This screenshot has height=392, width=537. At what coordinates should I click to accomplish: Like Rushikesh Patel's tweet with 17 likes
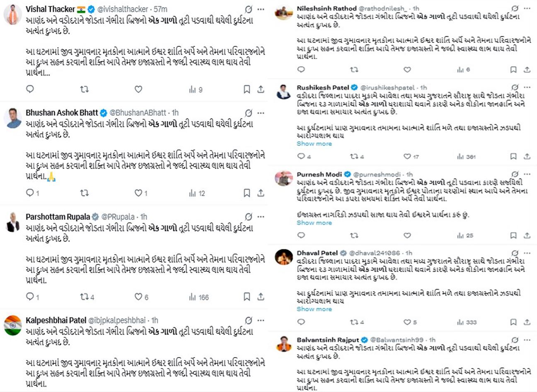pyautogui.click(x=407, y=157)
